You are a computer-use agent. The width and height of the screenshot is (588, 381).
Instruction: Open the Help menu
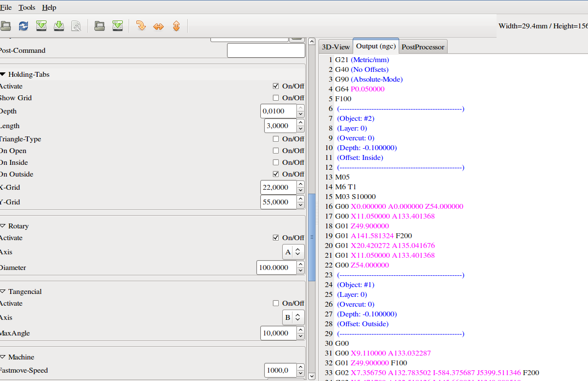pos(49,7)
